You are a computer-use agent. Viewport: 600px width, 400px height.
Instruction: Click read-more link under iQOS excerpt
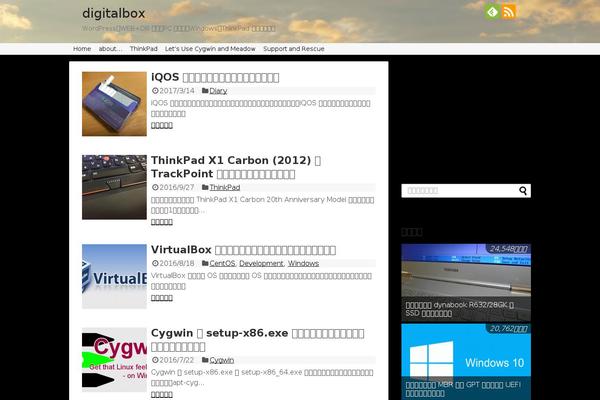tap(162, 125)
